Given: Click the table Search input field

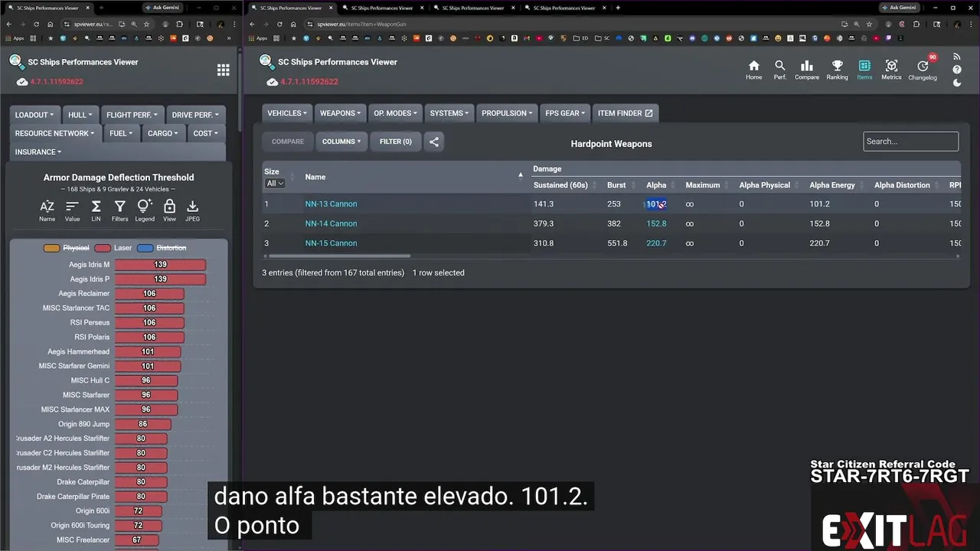Looking at the screenshot, I should pyautogui.click(x=910, y=142).
